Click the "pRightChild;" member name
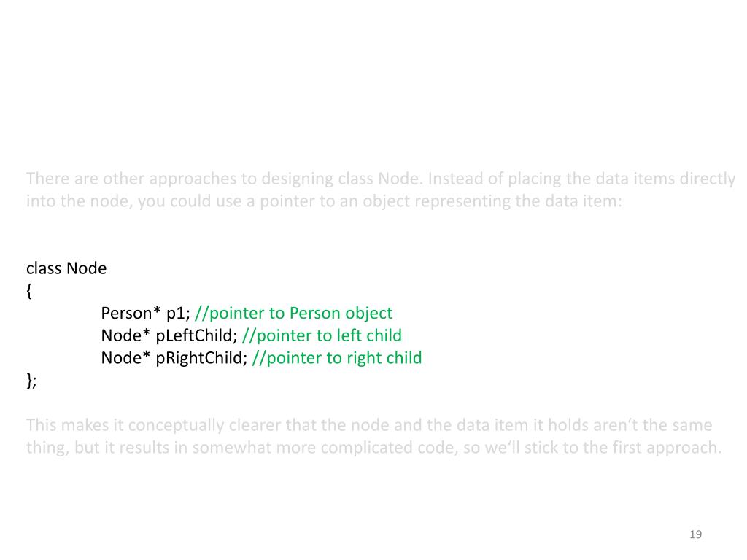Viewport: 747px width, 560px height. [201, 358]
